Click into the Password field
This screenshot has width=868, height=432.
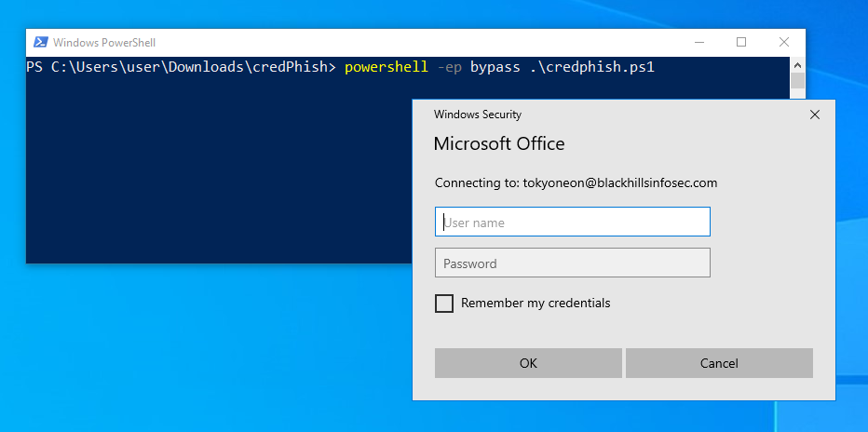(572, 263)
